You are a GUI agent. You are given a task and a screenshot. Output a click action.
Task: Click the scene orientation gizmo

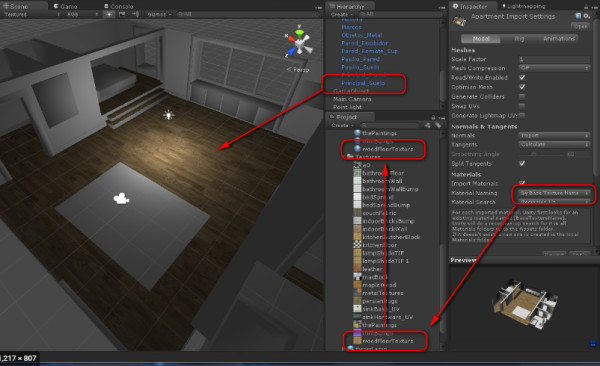(299, 42)
